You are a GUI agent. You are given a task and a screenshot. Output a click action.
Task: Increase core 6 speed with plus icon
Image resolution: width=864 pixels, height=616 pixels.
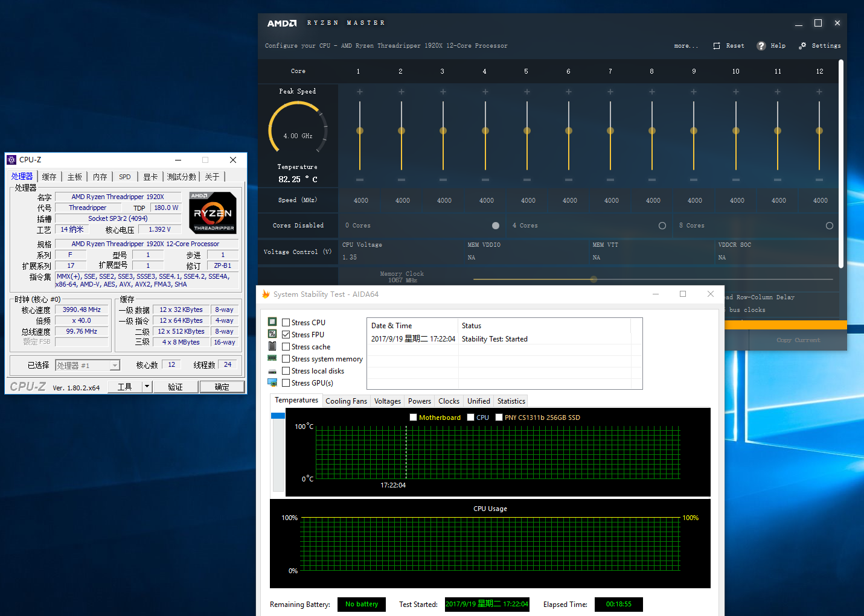coord(569,92)
